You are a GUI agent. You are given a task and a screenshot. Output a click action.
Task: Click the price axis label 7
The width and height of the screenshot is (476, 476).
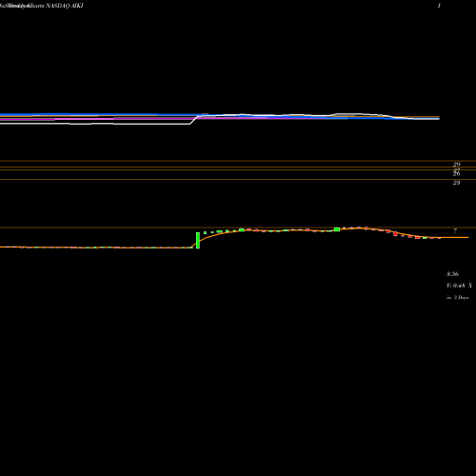click(x=455, y=230)
